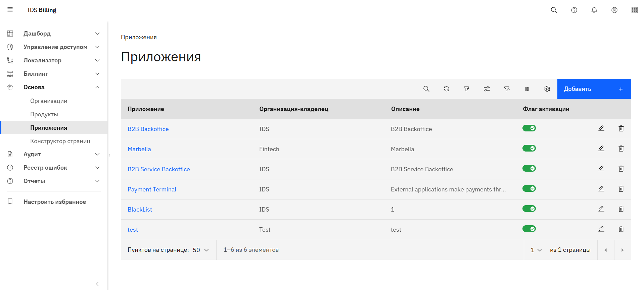Go to Организации in sidebar
The height and width of the screenshot is (290, 644).
click(49, 101)
